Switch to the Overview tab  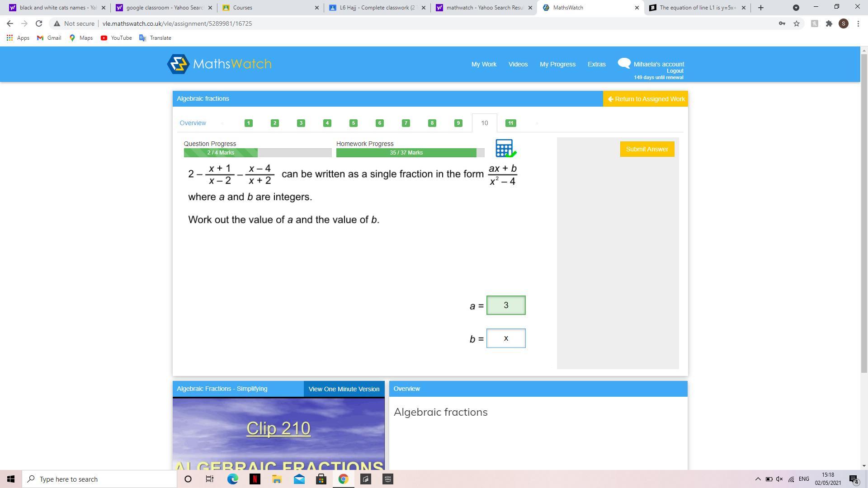193,123
